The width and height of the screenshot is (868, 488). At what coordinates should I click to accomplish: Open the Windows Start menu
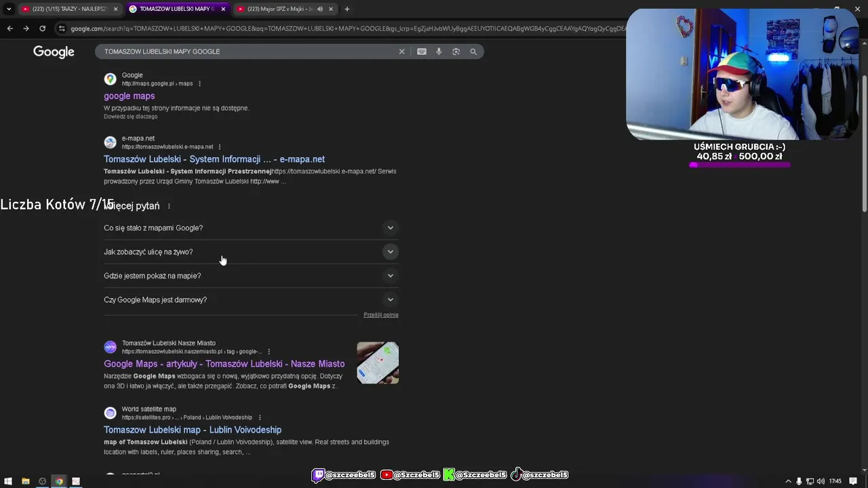click(7, 481)
